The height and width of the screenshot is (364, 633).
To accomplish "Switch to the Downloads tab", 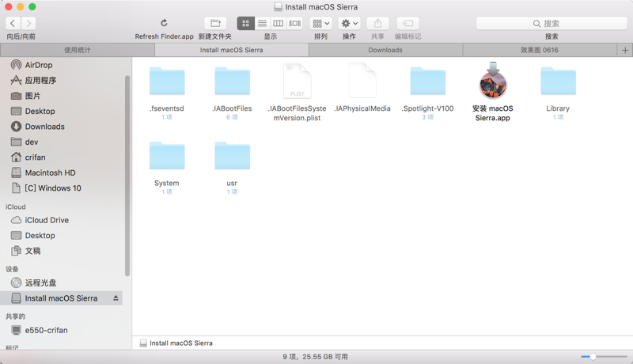I will click(385, 50).
